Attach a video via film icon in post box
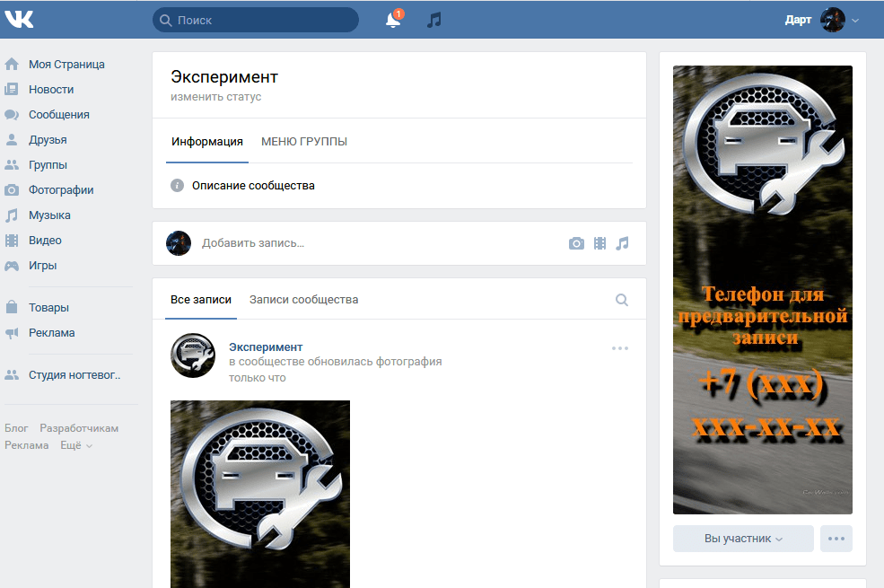The width and height of the screenshot is (884, 588). click(600, 243)
